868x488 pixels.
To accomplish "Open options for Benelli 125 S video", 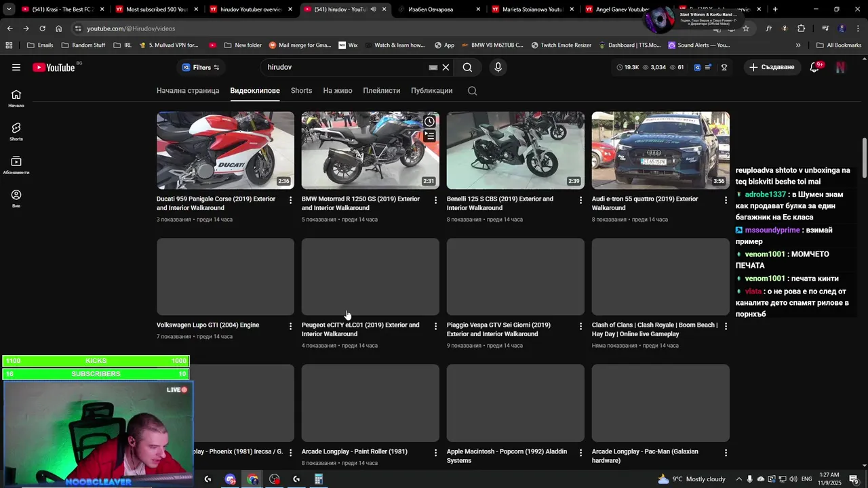I will [x=580, y=200].
